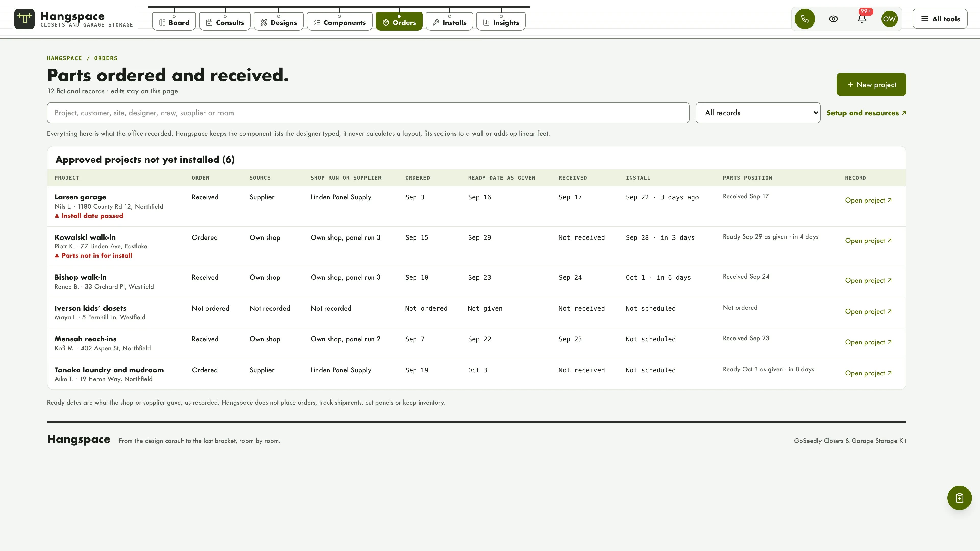Open project for Larsen garage
The image size is (980, 551).
pos(868,201)
